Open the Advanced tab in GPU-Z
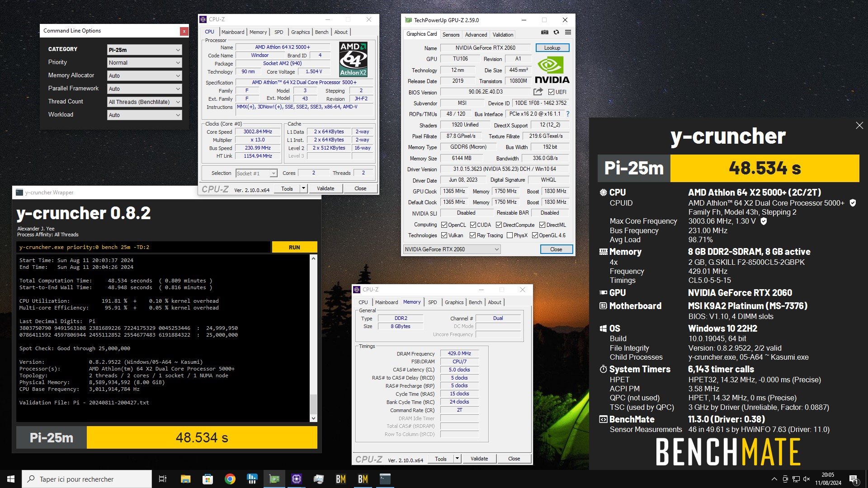Screen dimensions: 868x488 pyautogui.click(x=476, y=35)
